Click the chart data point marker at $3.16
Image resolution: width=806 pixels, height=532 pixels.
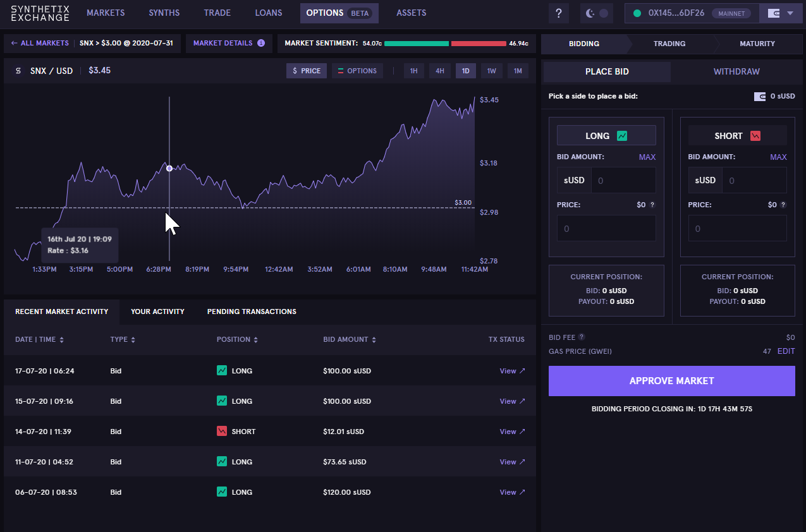click(x=169, y=168)
